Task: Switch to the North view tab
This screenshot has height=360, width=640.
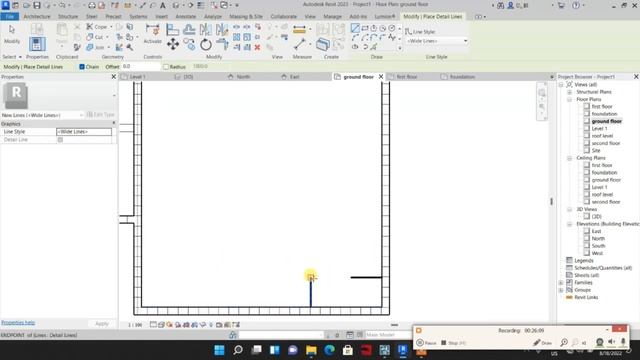Action: click(243, 77)
